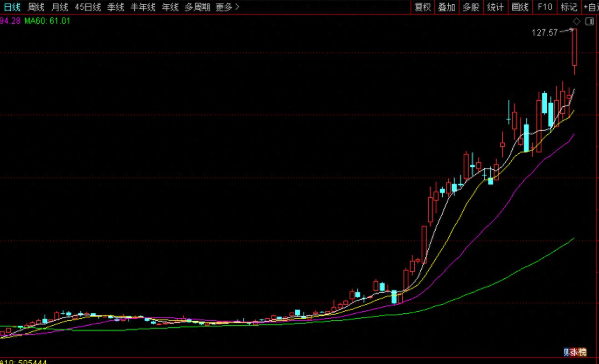
Task: Click the 榜 badge at chart bottom-right
Action: point(582,352)
